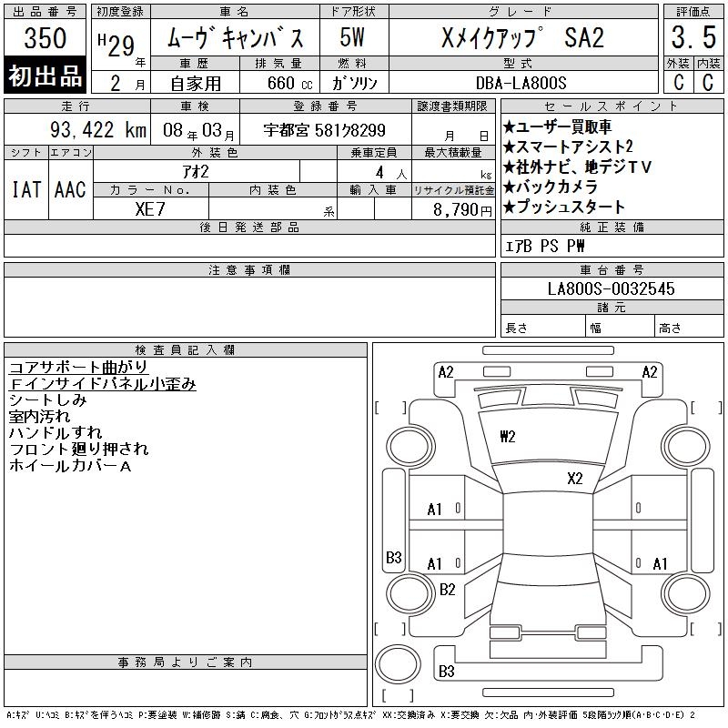Select the displacement 660 cc
Viewport: 728px width, 728px height.
click(x=289, y=84)
